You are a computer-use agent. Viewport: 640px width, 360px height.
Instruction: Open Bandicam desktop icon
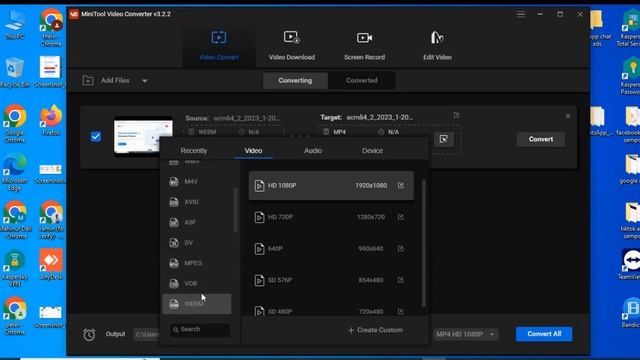[631, 313]
